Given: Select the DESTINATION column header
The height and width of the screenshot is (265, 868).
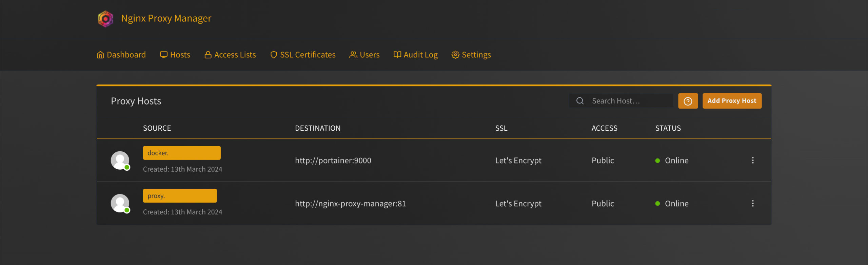Looking at the screenshot, I should [x=318, y=128].
